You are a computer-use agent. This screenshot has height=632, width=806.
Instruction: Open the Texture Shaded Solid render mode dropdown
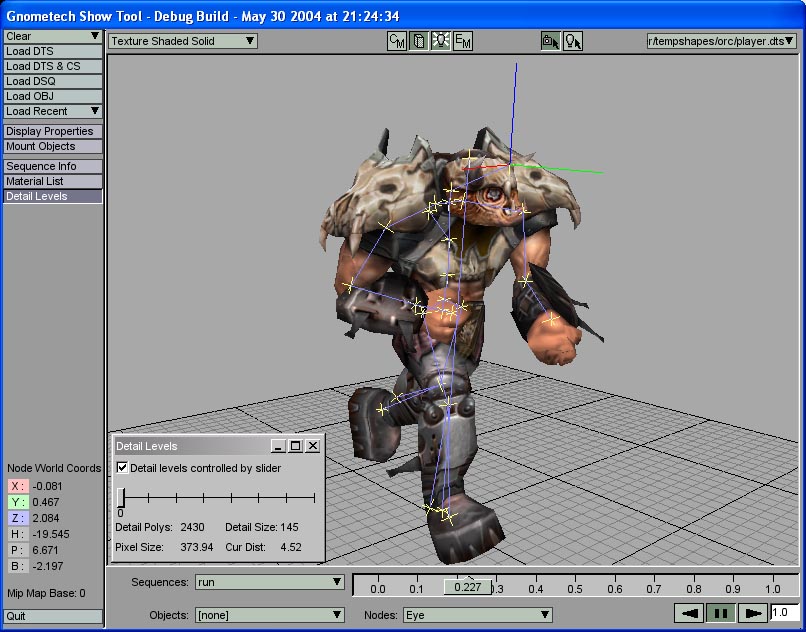coord(182,41)
